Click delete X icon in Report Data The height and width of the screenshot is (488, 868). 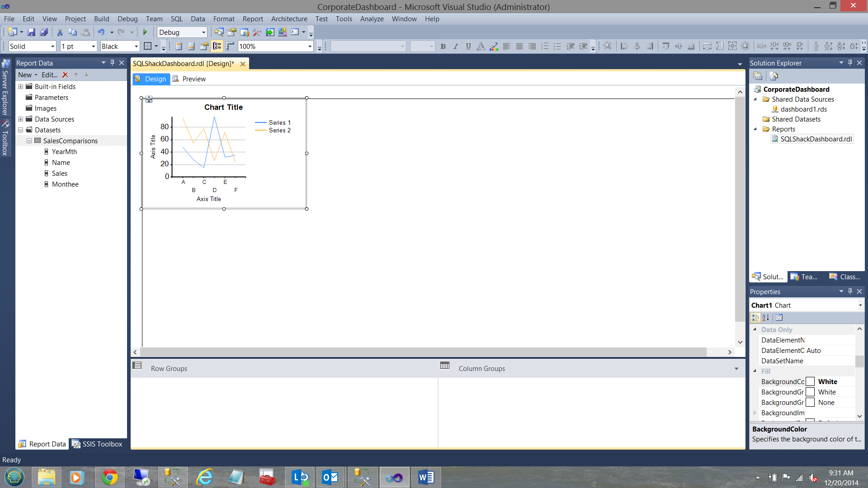(65, 75)
